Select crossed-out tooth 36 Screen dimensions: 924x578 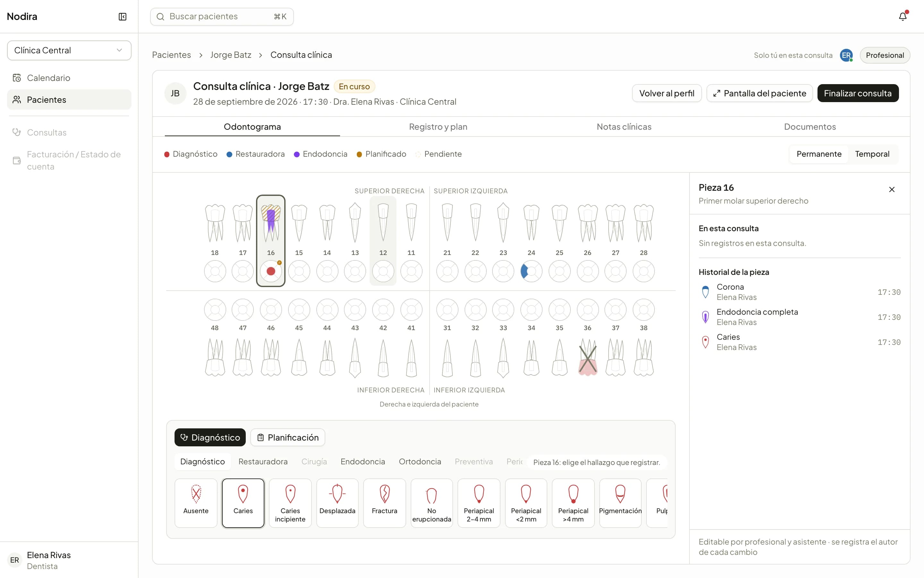click(588, 358)
